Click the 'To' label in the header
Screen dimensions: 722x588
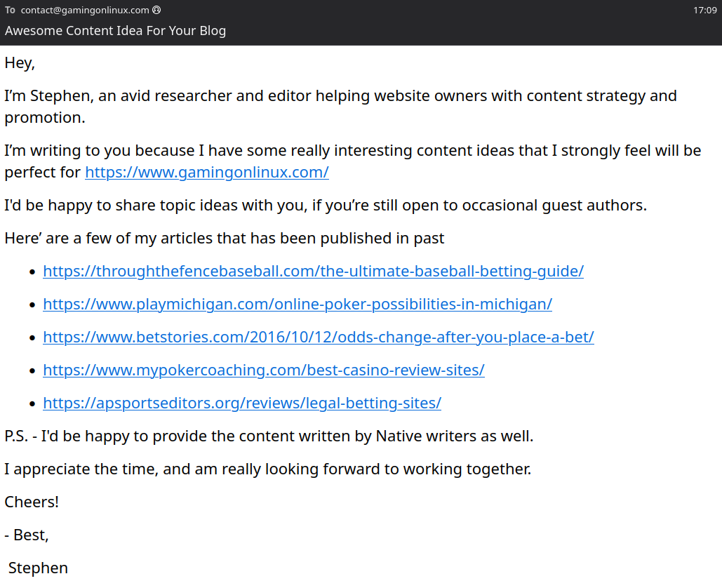click(x=10, y=11)
